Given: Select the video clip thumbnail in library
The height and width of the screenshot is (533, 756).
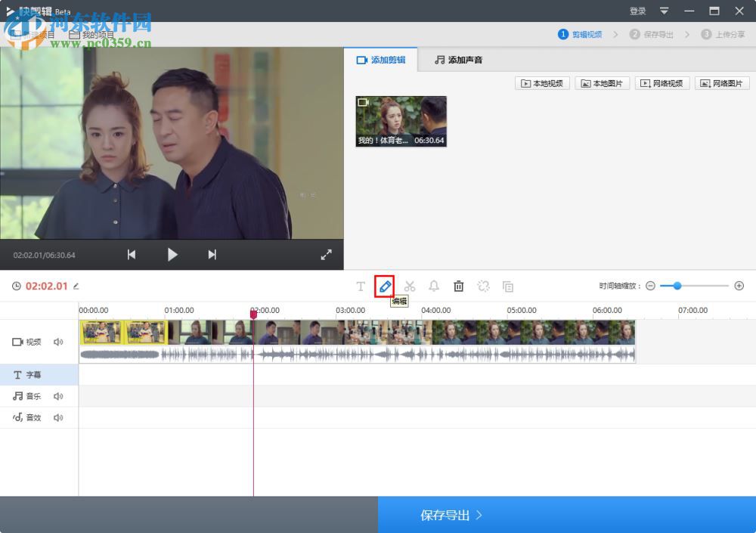Looking at the screenshot, I should pyautogui.click(x=401, y=121).
